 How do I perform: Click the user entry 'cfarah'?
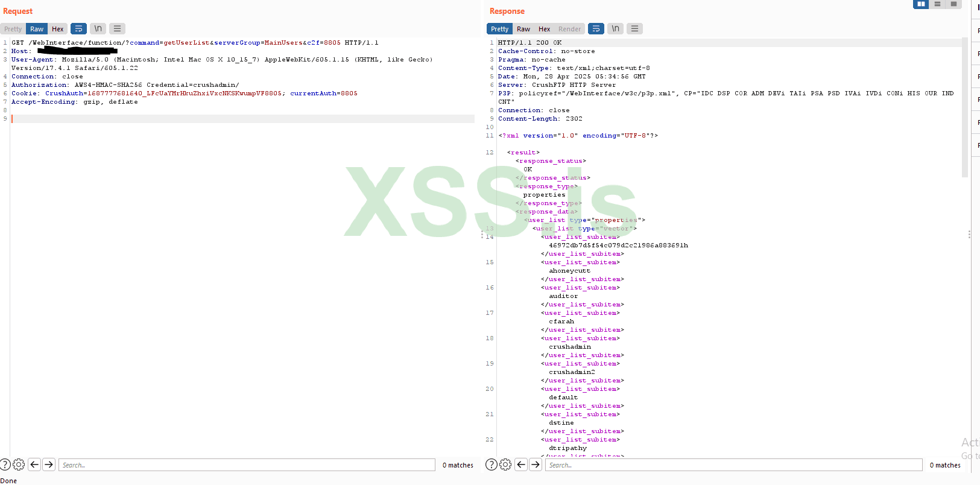[x=561, y=322]
